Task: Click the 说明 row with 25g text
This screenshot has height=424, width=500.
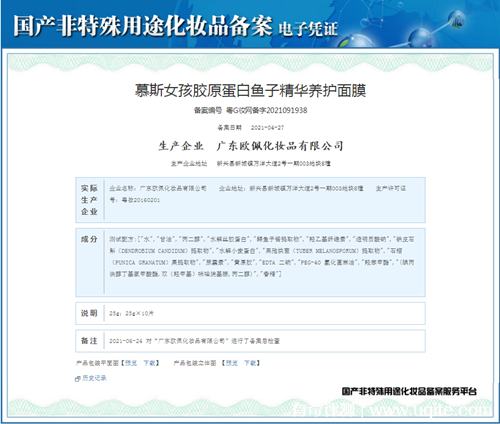Action: [x=250, y=313]
